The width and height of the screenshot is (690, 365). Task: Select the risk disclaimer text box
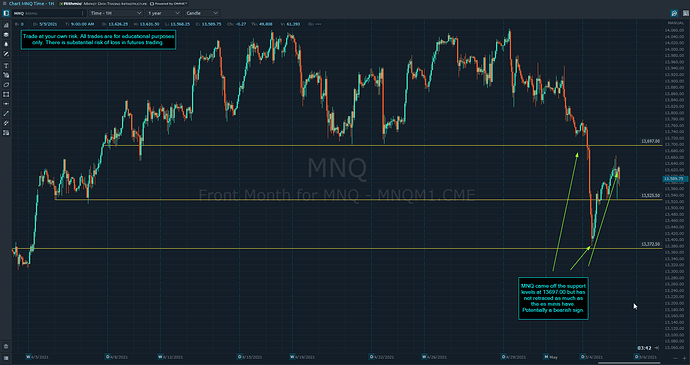click(x=99, y=40)
